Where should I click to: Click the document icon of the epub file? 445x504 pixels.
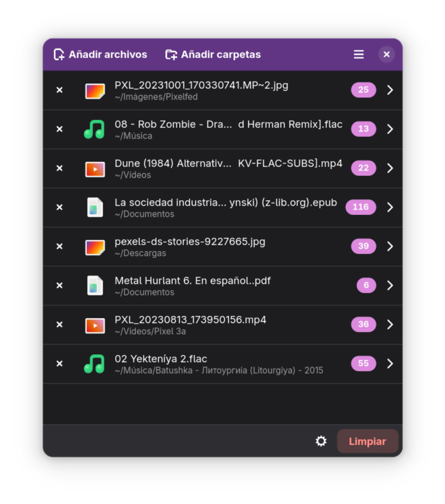pyautogui.click(x=95, y=207)
